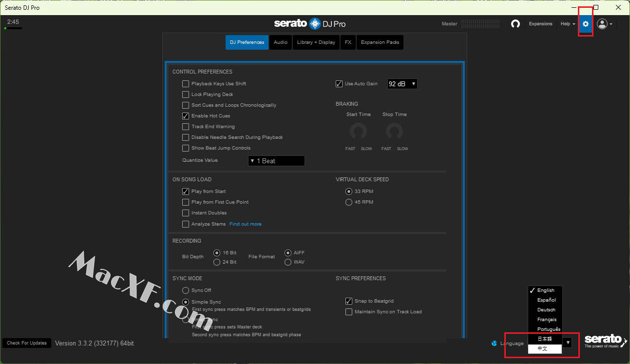Open Expansion Packs tab
630x364 pixels.
(380, 42)
